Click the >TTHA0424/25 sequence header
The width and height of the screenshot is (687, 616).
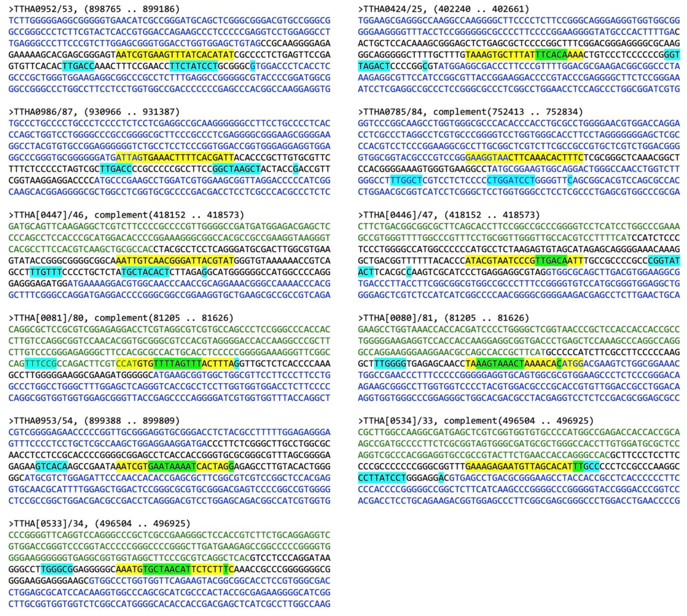[443, 9]
